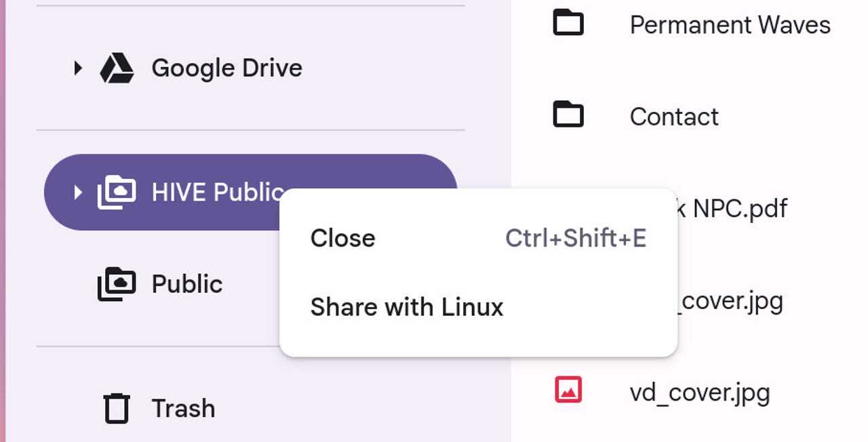Select the Google Drive label in sidebar
Viewport: 868px width, 442px height.
click(x=226, y=68)
